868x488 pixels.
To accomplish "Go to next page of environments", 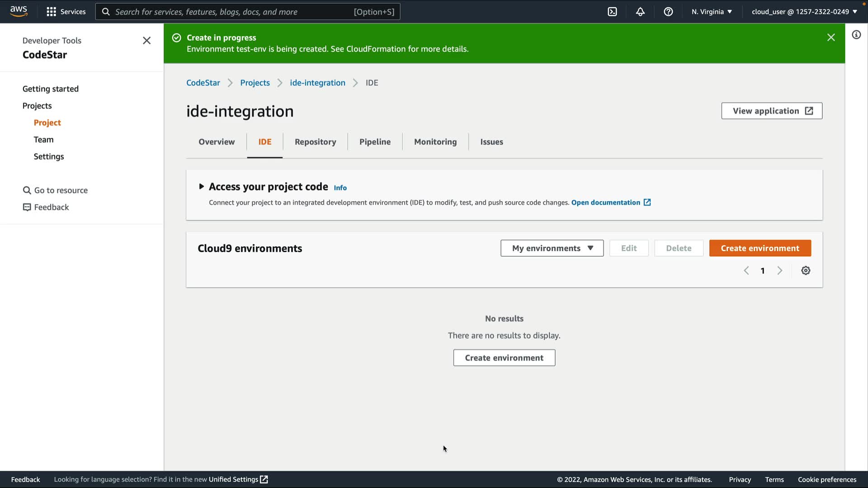I will click(779, 271).
